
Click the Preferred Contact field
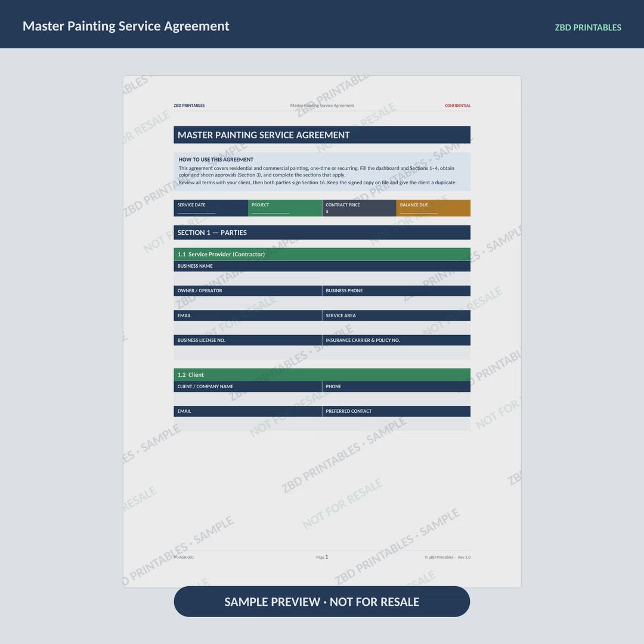tap(397, 423)
